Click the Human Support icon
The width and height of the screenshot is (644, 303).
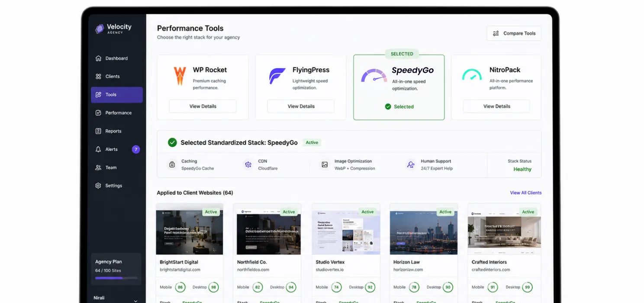(410, 164)
